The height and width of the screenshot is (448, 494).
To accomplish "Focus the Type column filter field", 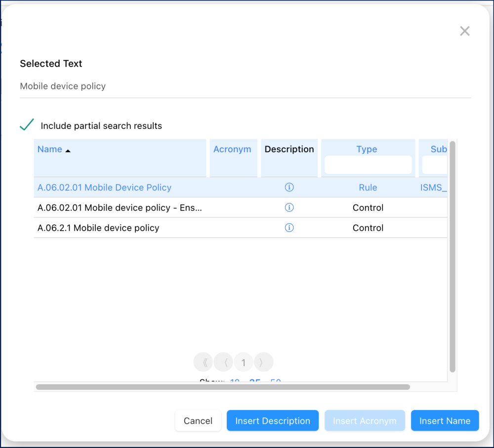I will click(x=368, y=165).
